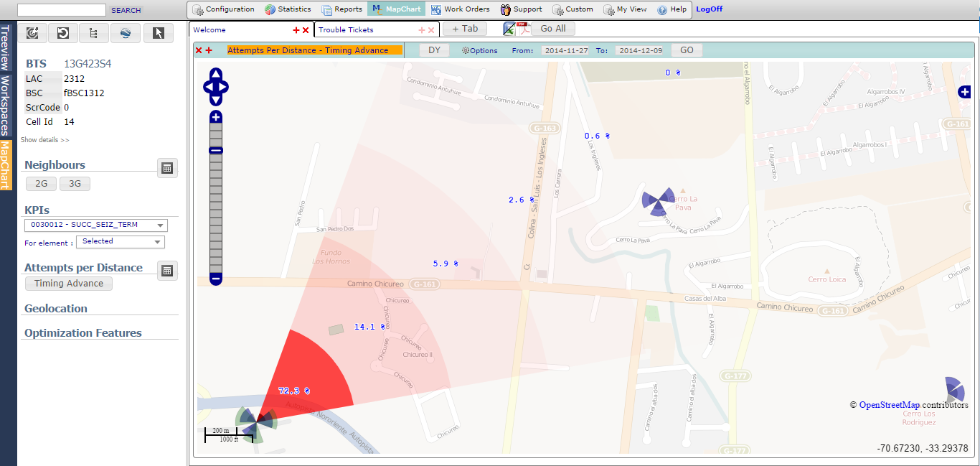Export to PDF using the PDF icon
The height and width of the screenshot is (466, 980).
[x=524, y=29]
